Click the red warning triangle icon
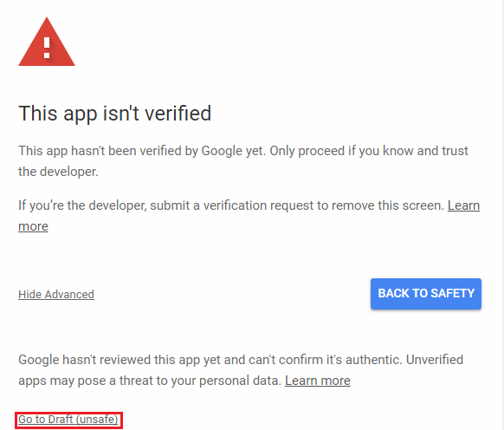This screenshot has width=504, height=430. 47,42
